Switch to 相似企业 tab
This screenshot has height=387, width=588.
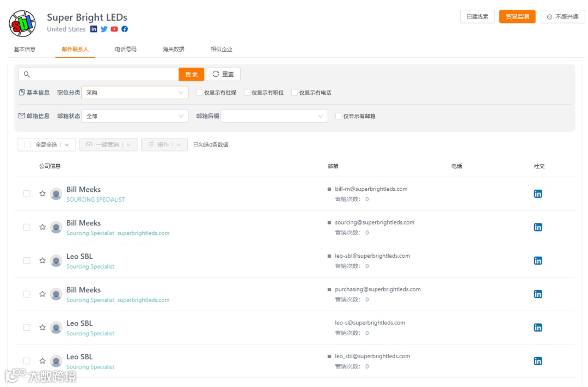221,49
